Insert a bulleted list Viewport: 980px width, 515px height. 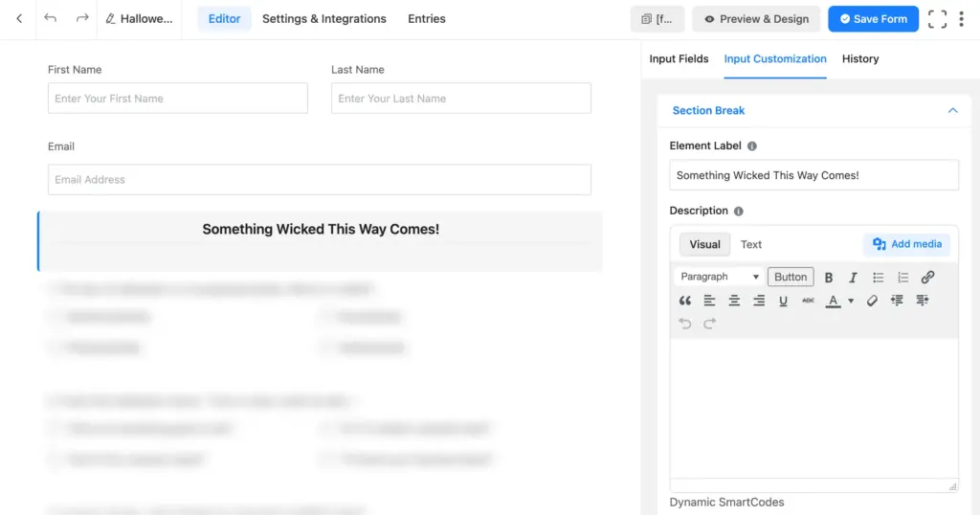click(879, 278)
